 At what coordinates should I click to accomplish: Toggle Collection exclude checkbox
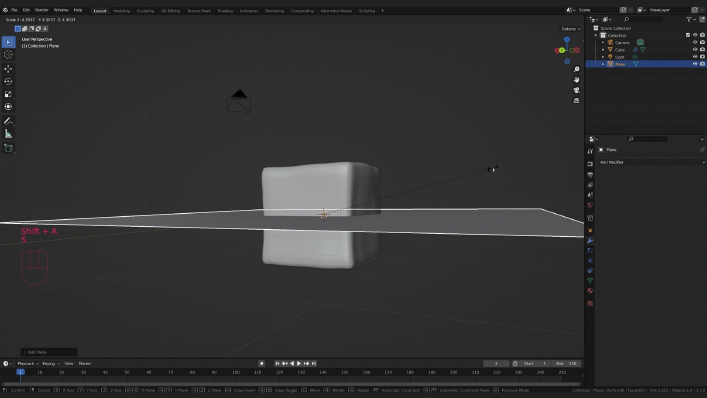tap(688, 35)
